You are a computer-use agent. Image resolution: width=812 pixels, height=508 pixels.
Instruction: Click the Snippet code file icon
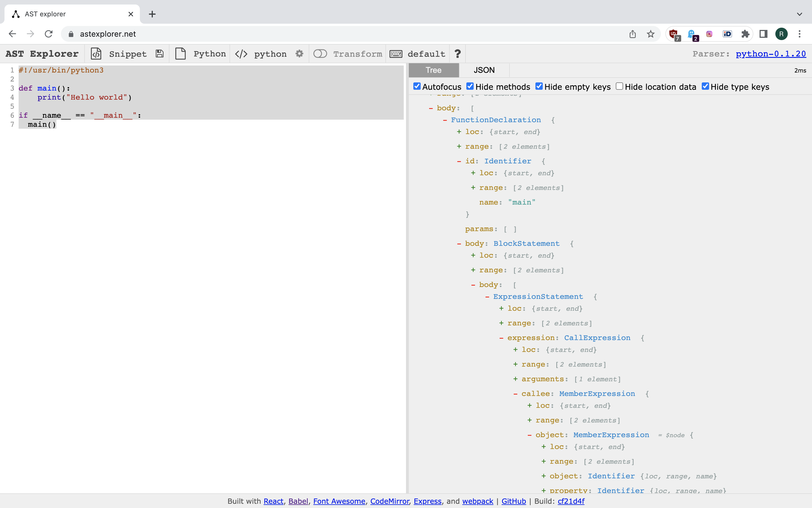tap(96, 54)
